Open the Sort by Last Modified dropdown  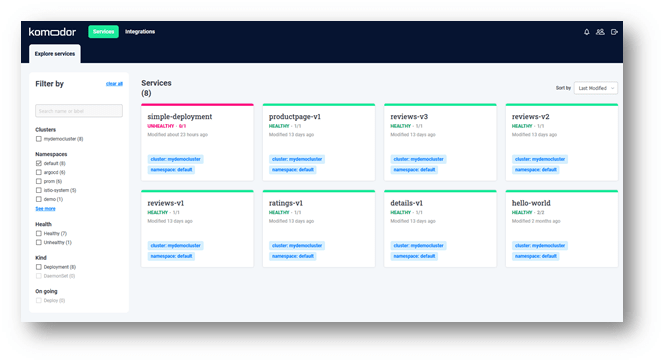pos(595,88)
